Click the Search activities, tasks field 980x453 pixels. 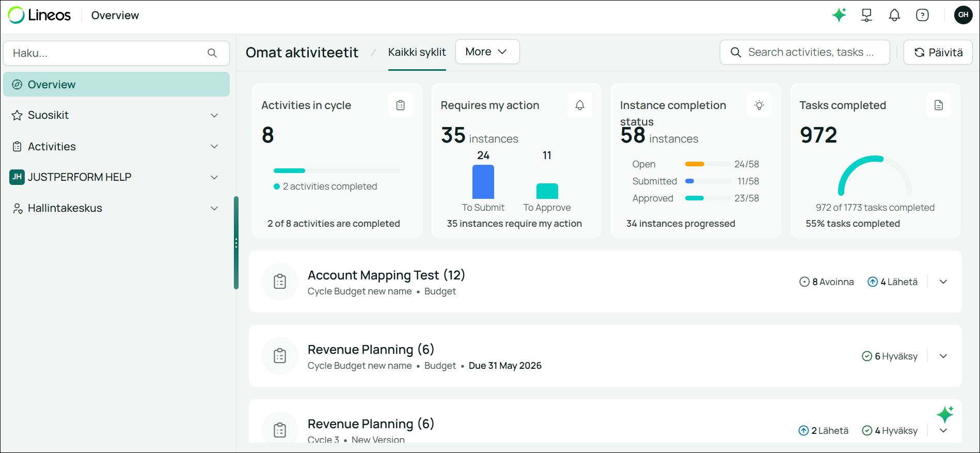click(805, 52)
